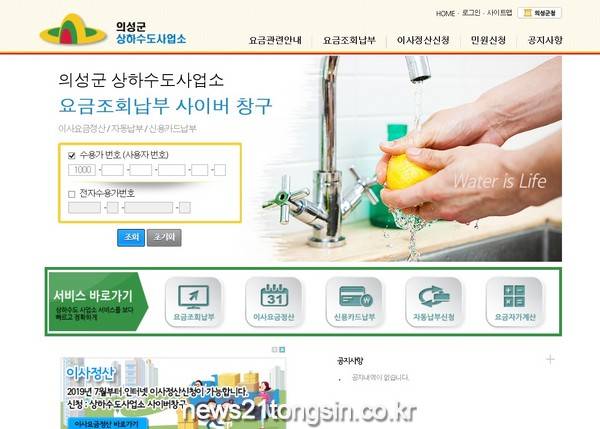The image size is (600, 429).
Task: Open the 이사요금정산 calendar icon shortcut
Action: [x=274, y=302]
